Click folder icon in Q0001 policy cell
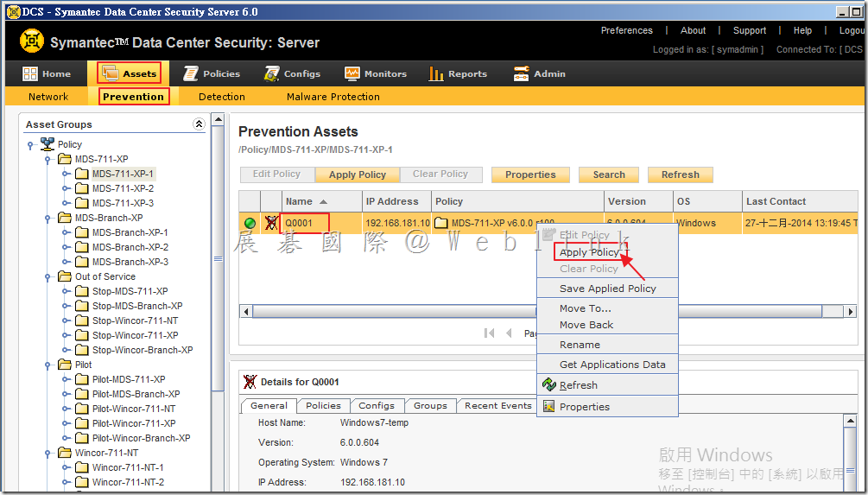The width and height of the screenshot is (868, 495). click(x=441, y=223)
